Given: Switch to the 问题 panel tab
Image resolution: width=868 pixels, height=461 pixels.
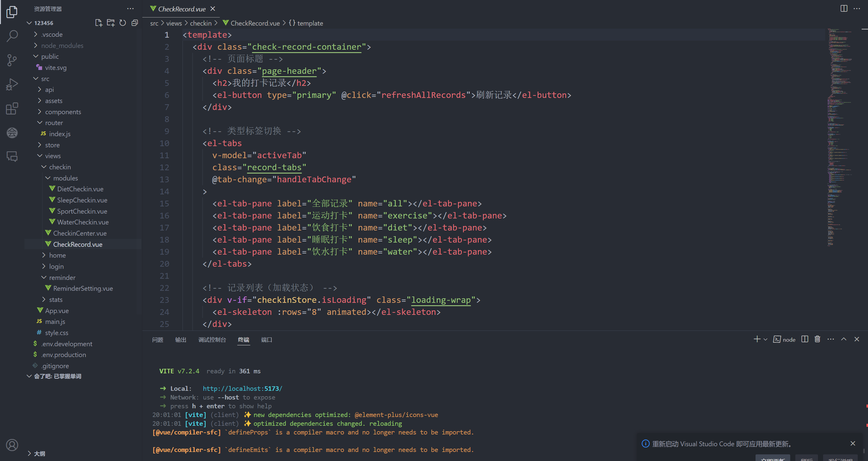Looking at the screenshot, I should [157, 340].
